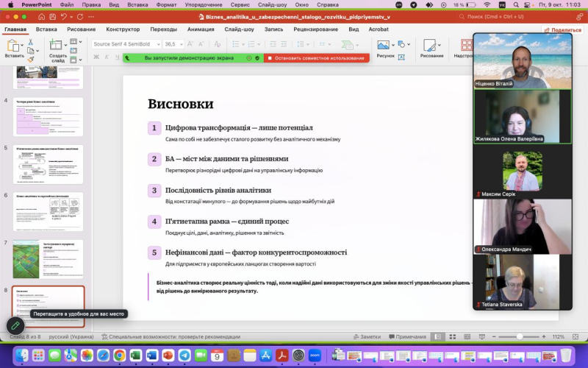The image size is (588, 368).
Task: Click the Поделиться share button
Action: pyautogui.click(x=563, y=30)
